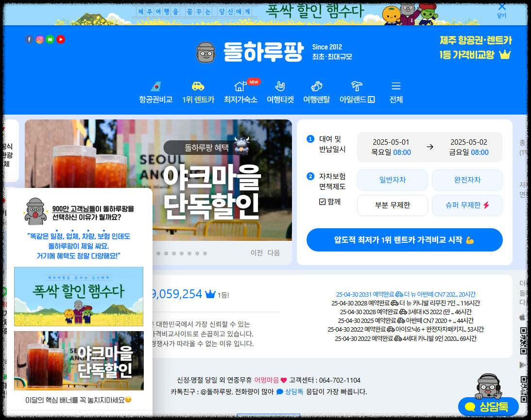The height and width of the screenshot is (420, 531).
Task: Select pickup date 2025-05-01 목요일
Action: click(391, 147)
